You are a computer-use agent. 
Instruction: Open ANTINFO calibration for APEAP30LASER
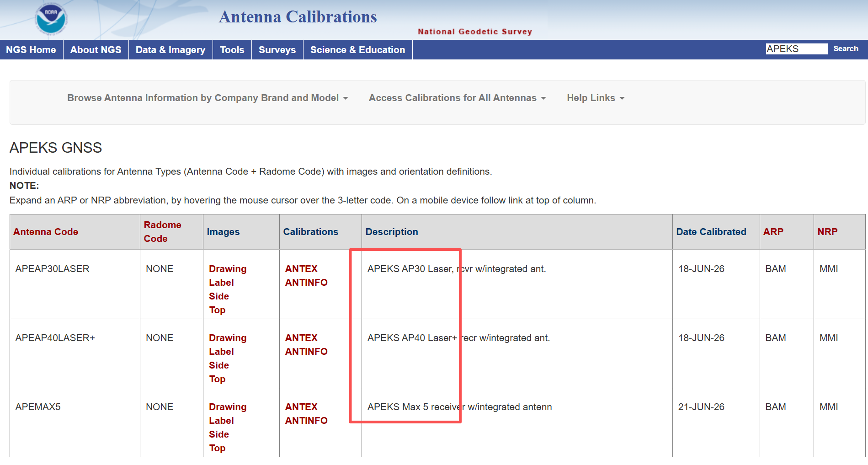click(306, 283)
